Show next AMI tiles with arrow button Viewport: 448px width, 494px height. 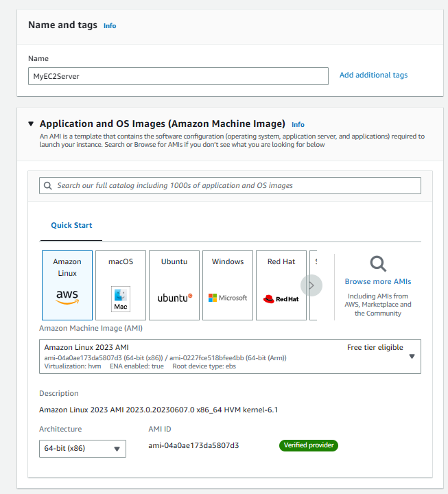tap(311, 285)
